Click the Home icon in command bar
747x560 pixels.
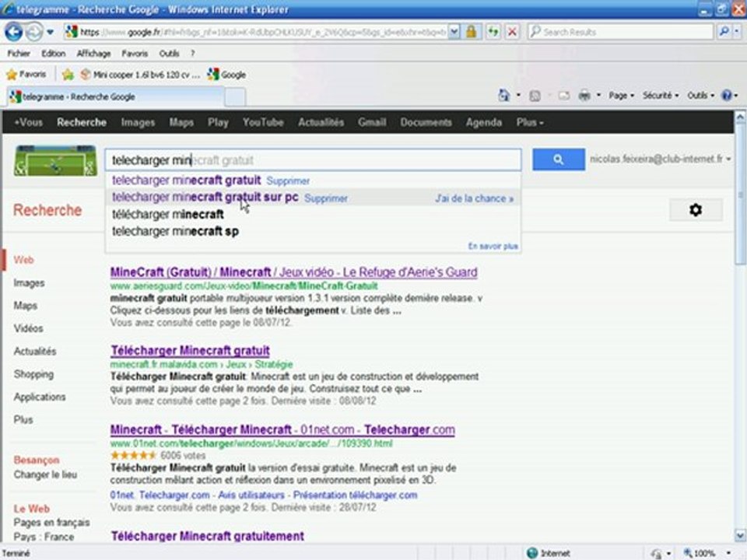pos(503,95)
